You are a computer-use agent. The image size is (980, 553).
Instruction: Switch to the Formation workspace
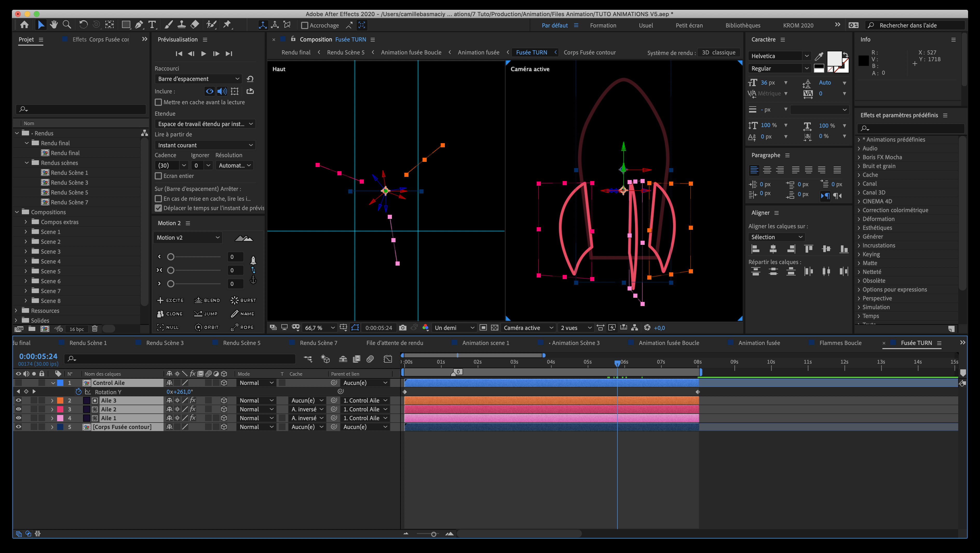603,25
